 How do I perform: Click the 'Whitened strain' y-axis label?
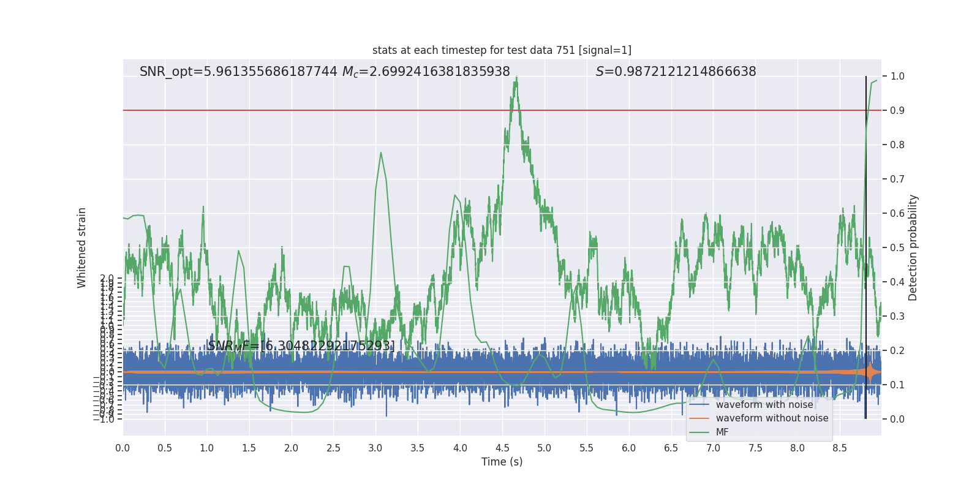81,247
